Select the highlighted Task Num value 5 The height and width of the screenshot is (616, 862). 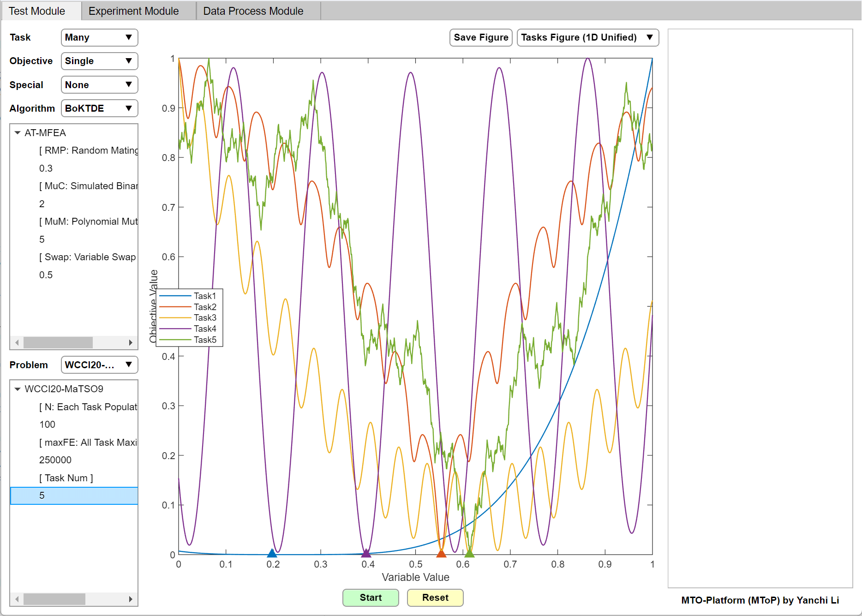(74, 496)
